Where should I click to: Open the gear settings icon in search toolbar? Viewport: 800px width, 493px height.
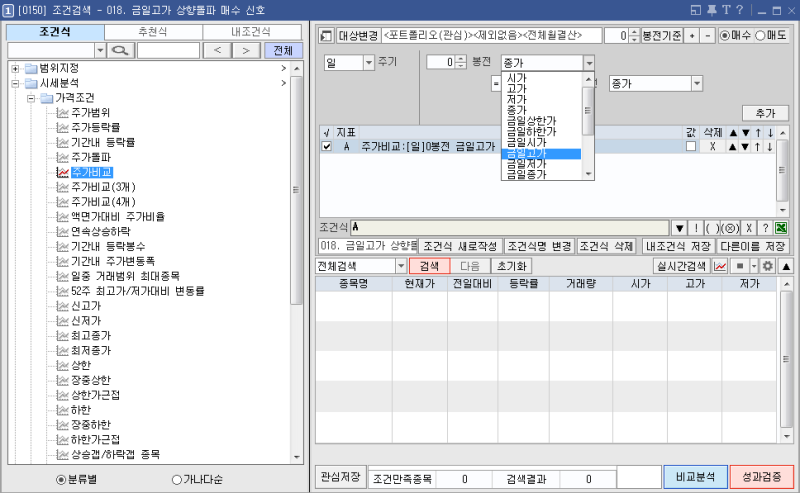pos(767,266)
